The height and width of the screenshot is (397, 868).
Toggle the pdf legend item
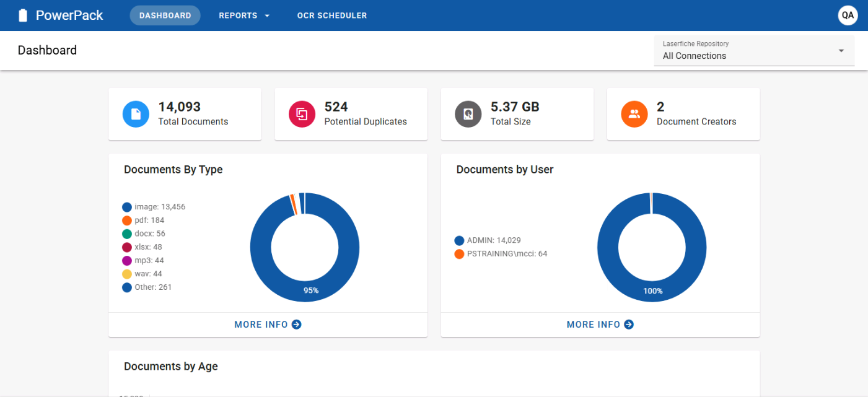click(x=143, y=220)
